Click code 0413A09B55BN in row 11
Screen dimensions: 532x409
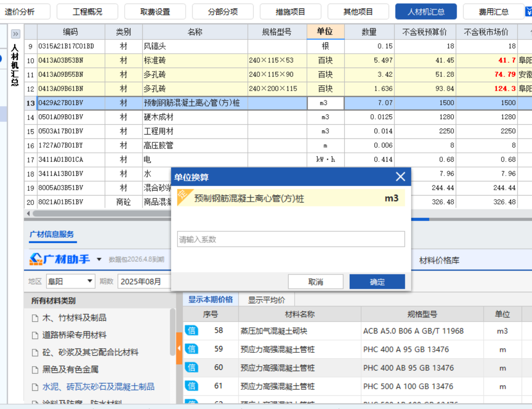(x=61, y=75)
